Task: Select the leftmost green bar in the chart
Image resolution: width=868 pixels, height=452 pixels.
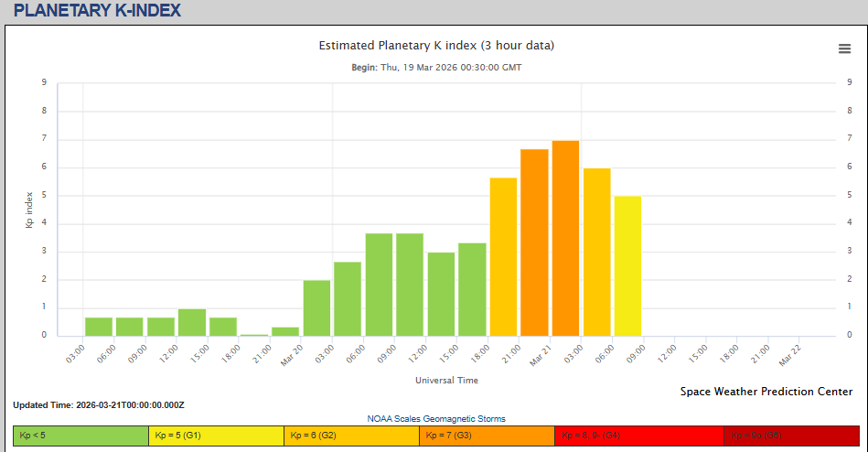Action: 99,327
